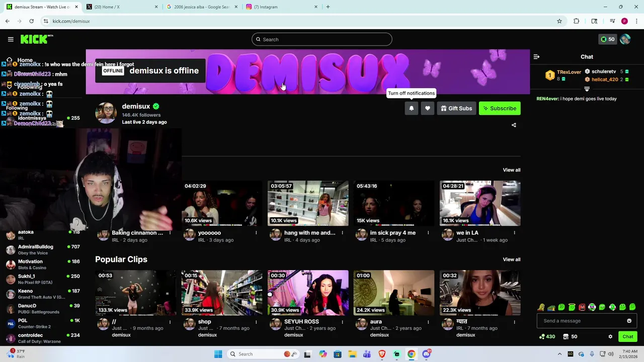Turn off notifications bell
Image resolution: width=644 pixels, height=362 pixels.
[x=412, y=108]
